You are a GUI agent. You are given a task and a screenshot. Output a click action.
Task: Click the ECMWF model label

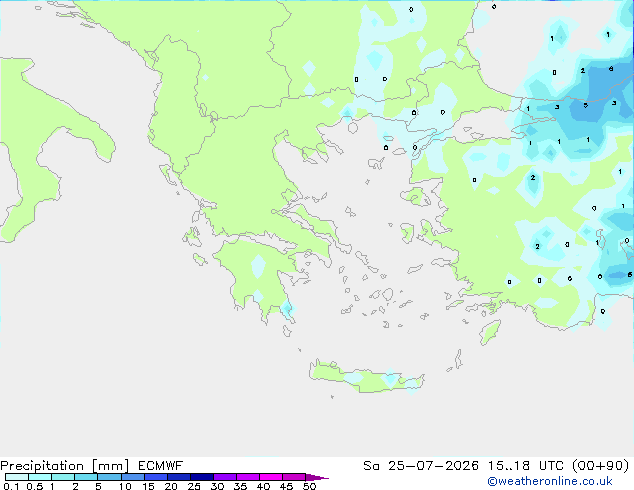point(161,466)
